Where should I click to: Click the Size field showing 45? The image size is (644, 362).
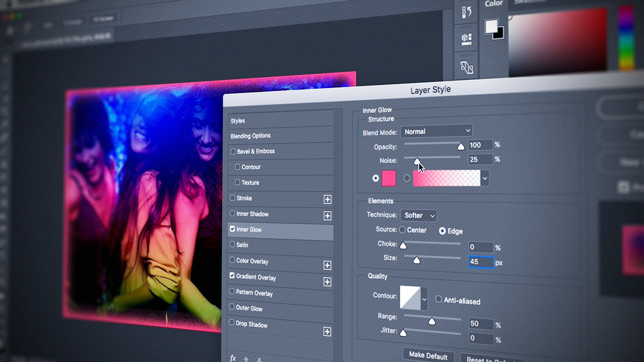pyautogui.click(x=481, y=262)
